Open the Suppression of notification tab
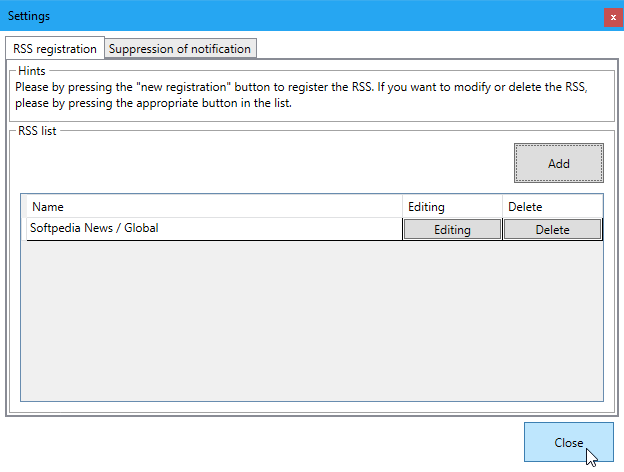This screenshot has height=472, width=624. [180, 48]
